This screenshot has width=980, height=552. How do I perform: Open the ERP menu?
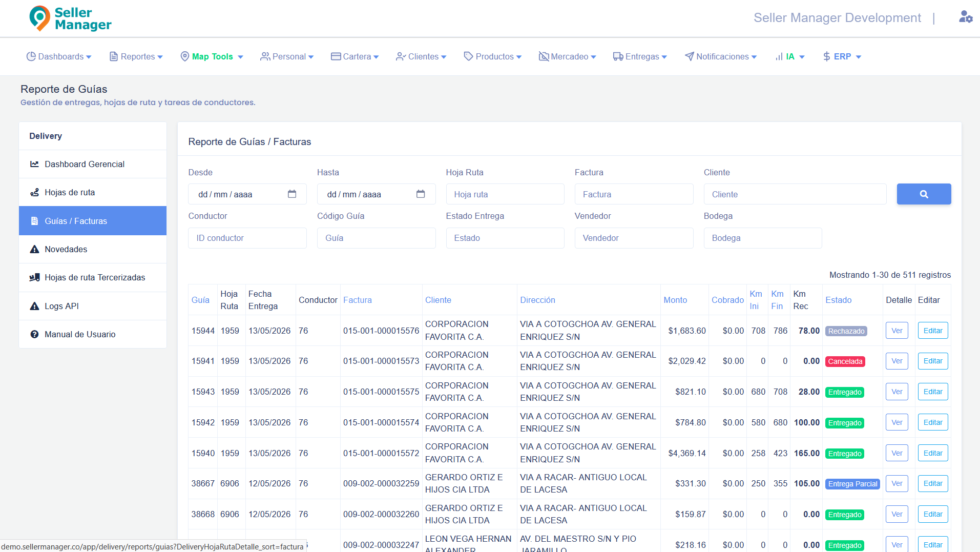842,56
